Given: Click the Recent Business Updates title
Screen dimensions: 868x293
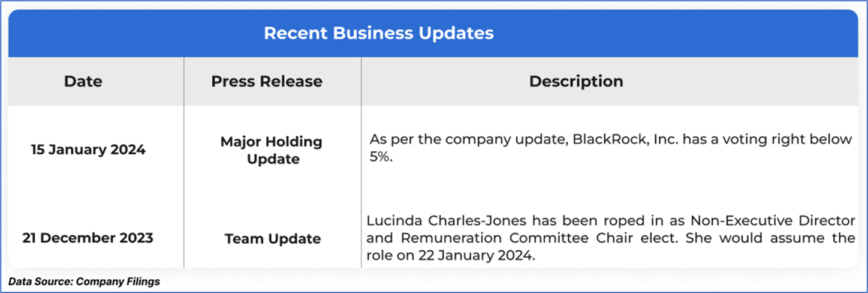Looking at the screenshot, I should 379,33.
